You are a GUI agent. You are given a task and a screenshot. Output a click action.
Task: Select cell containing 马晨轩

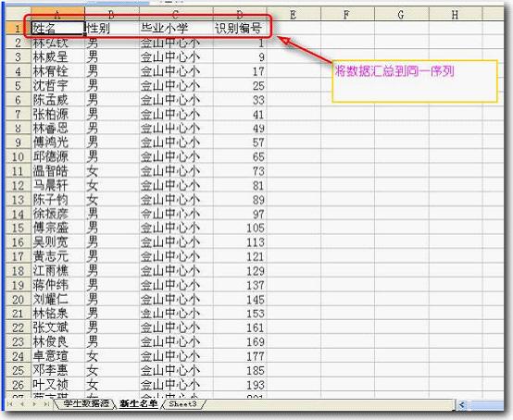tap(57, 186)
